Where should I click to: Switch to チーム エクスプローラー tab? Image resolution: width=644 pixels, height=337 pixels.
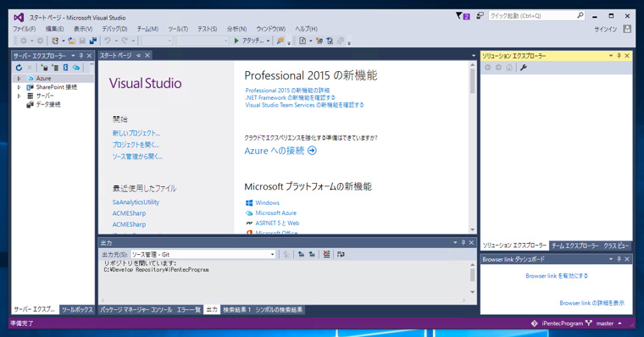[575, 246]
